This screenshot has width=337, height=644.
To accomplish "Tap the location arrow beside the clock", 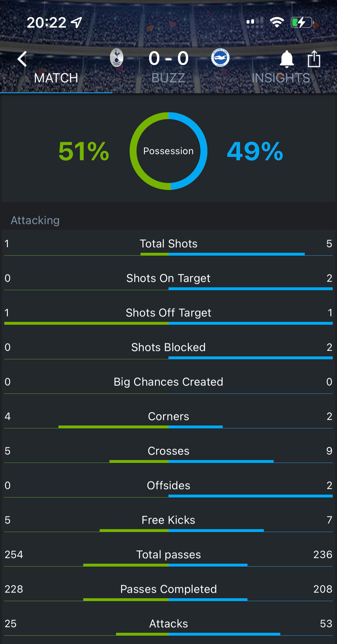I will pos(76,22).
